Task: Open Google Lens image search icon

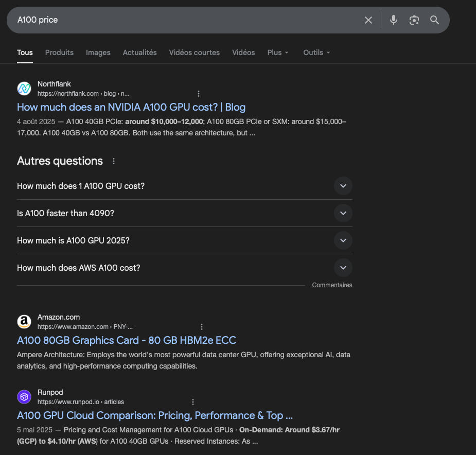Action: (414, 20)
